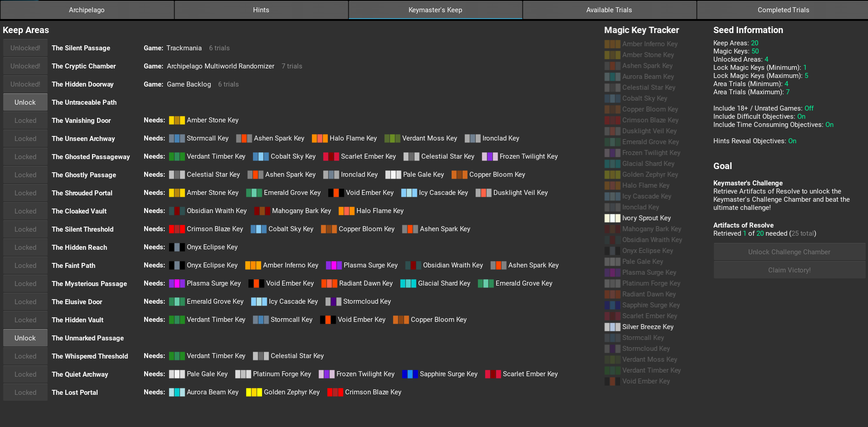Switch to the Available Trials tab
This screenshot has height=427, width=868.
609,10
